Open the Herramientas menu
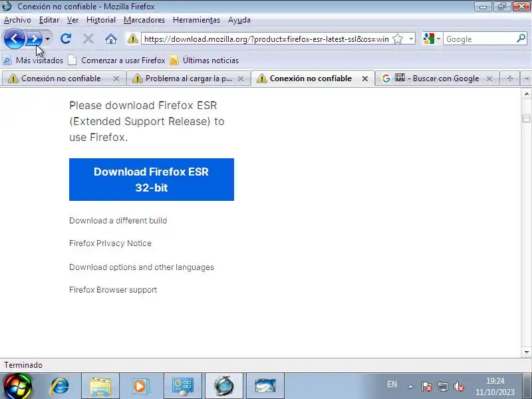 196,20
